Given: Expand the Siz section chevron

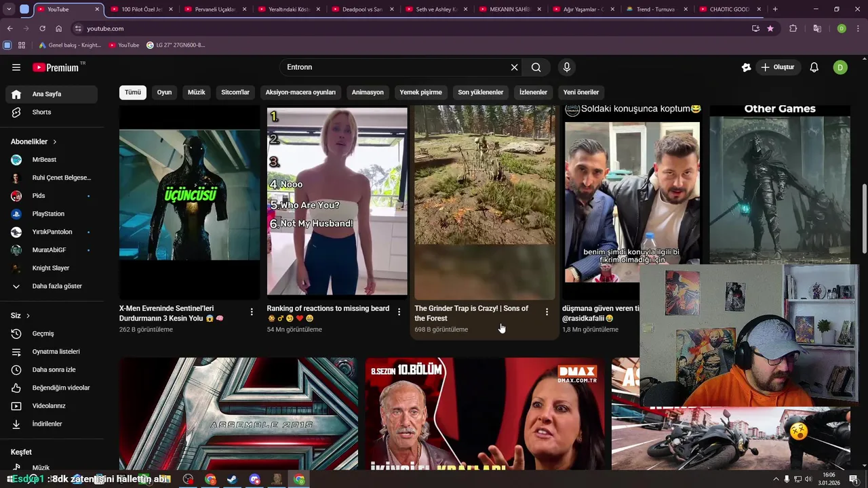Looking at the screenshot, I should pyautogui.click(x=28, y=316).
